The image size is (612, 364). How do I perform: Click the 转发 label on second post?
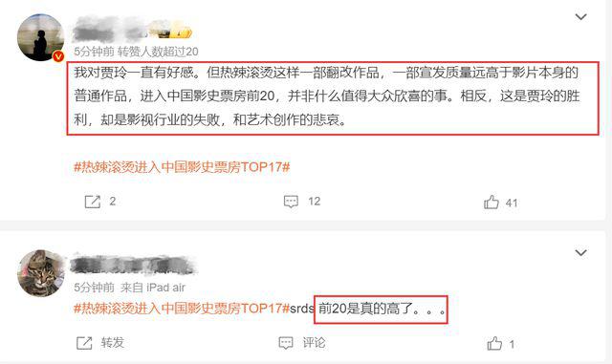pos(113,343)
